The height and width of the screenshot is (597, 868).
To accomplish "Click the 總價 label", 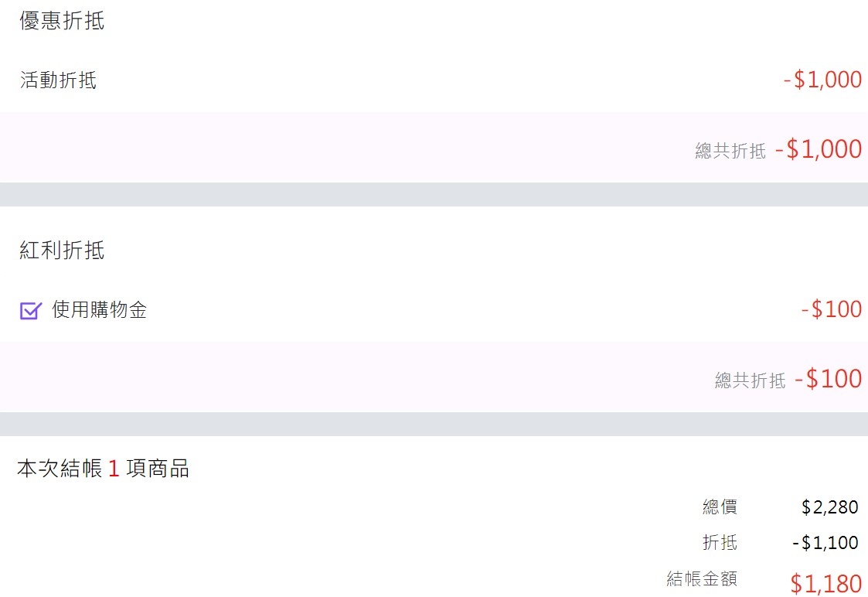I will (720, 507).
